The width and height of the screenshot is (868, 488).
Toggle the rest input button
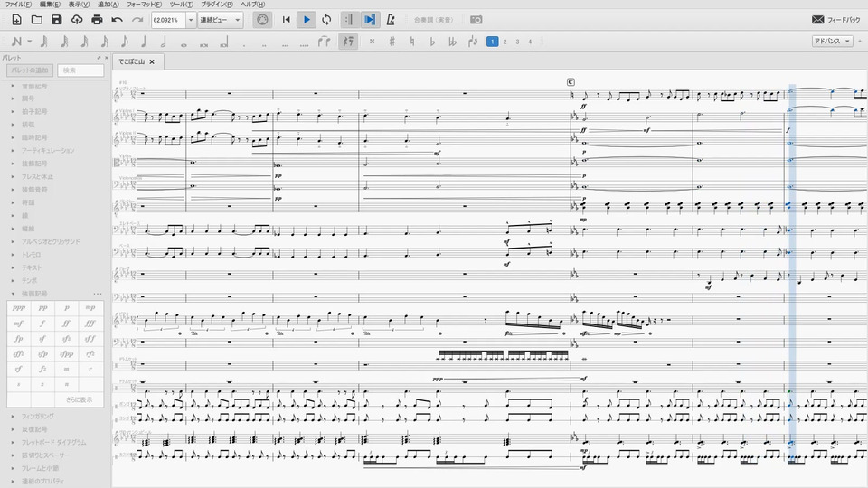tap(347, 42)
